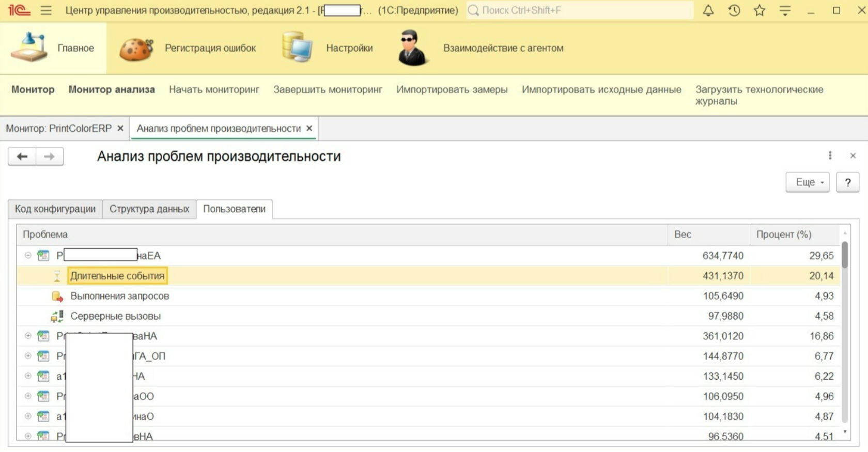The height and width of the screenshot is (452, 868).
Task: Sort by the Вес column header
Action: pyautogui.click(x=709, y=235)
